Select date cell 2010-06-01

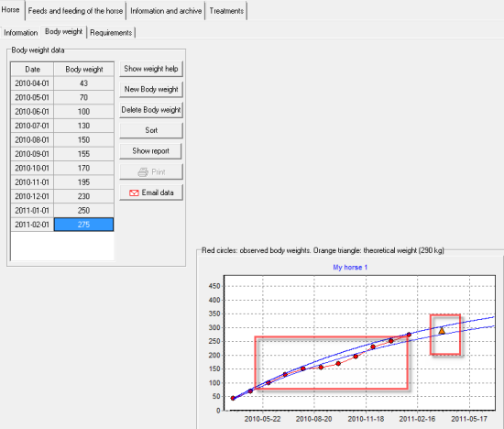(x=32, y=112)
